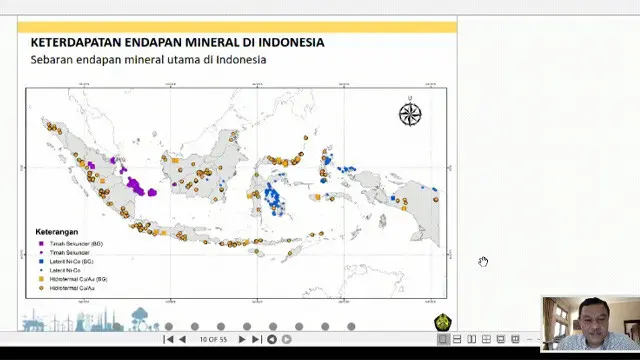Image resolution: width=640 pixels, height=360 pixels.
Task: Select subtitle 'Sebaran endapan mineral utama di Indonesia'
Action: click(x=149, y=60)
